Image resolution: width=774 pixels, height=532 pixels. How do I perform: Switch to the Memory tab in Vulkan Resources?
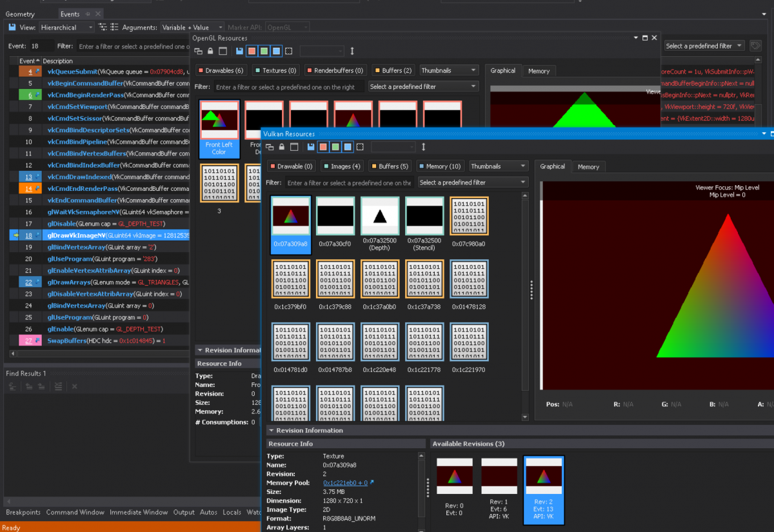[x=588, y=166]
